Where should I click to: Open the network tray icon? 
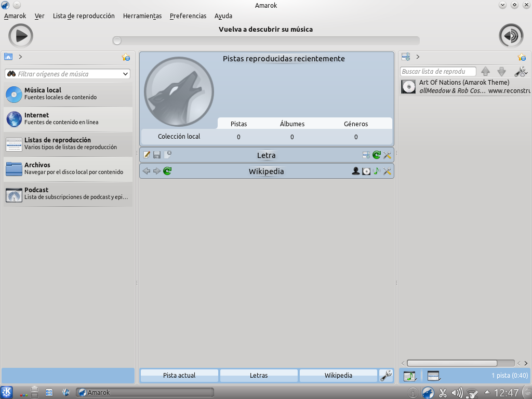(x=472, y=393)
